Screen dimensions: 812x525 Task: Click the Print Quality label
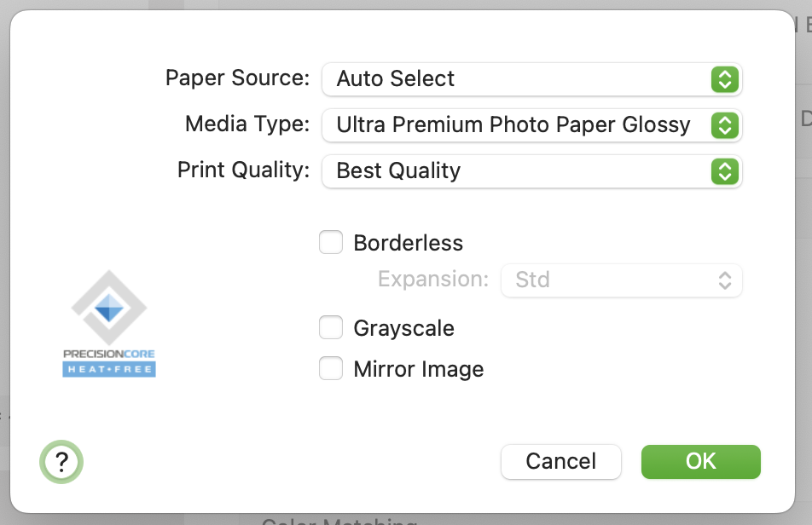pyautogui.click(x=243, y=170)
